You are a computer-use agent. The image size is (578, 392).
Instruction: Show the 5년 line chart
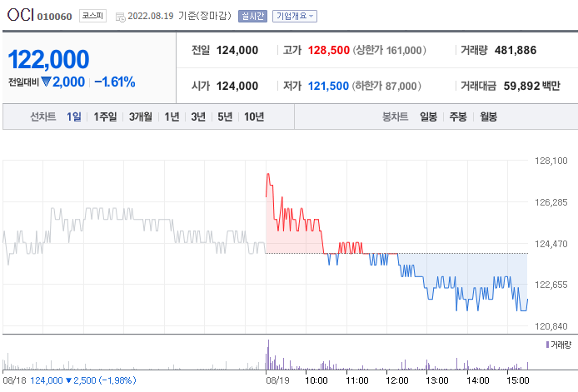[225, 117]
